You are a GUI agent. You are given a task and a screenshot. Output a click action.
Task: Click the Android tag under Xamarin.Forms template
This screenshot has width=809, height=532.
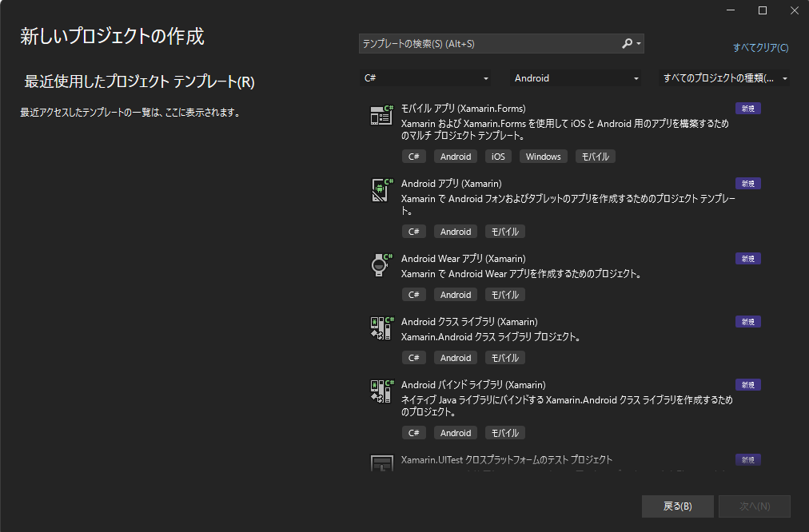point(456,157)
